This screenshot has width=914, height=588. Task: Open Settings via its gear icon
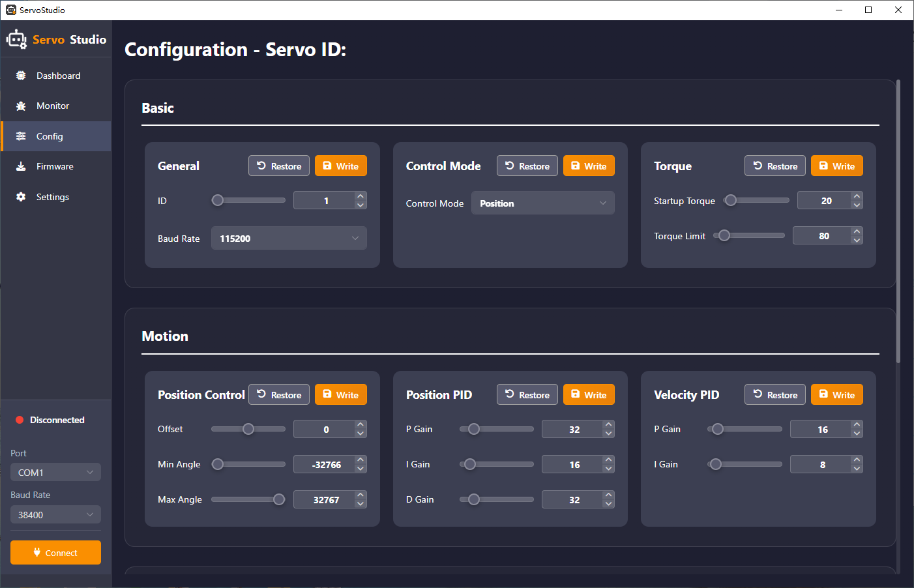(21, 197)
